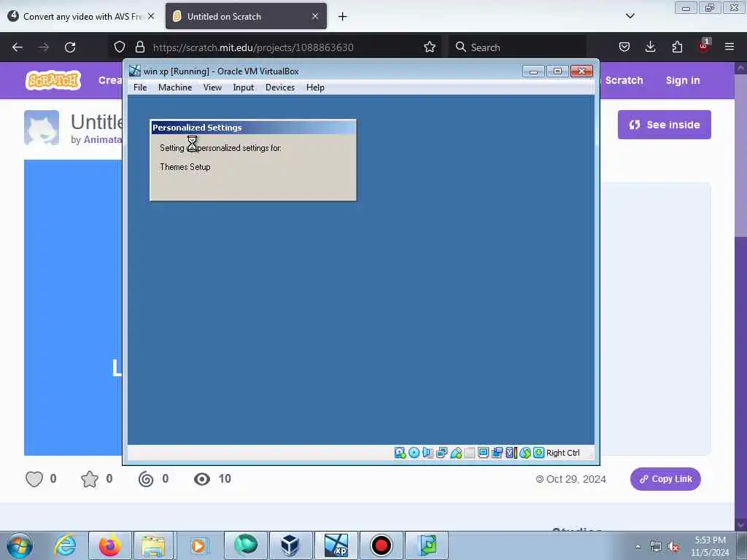Click 'See inside' button

pyautogui.click(x=664, y=125)
